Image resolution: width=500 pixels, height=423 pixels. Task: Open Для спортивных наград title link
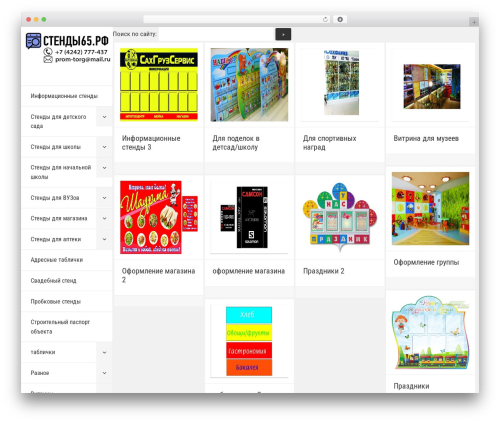click(329, 143)
